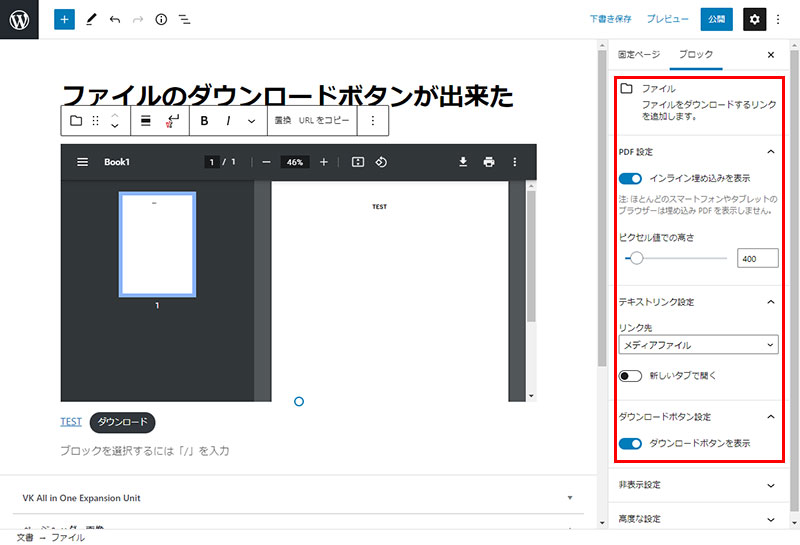Enable 新しいタブで開く toggle
This screenshot has width=800, height=545.
coord(630,376)
